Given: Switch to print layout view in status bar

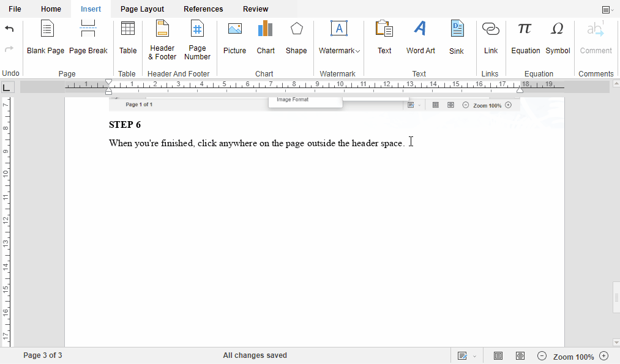Looking at the screenshot, I should 498,356.
